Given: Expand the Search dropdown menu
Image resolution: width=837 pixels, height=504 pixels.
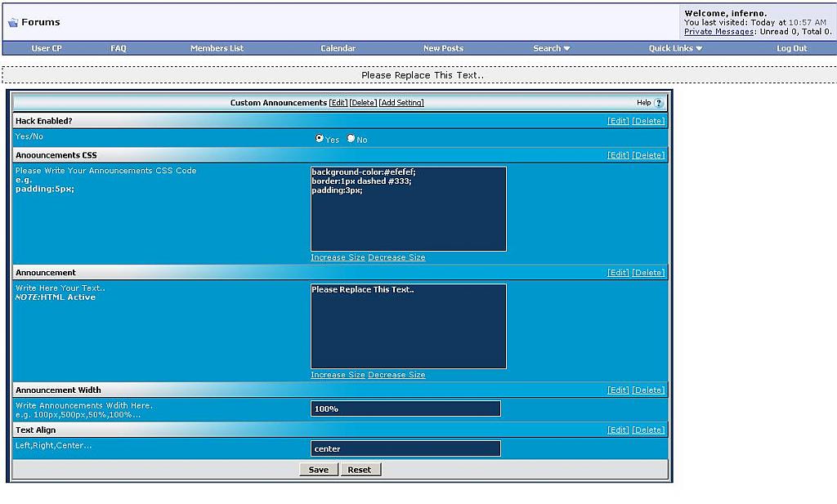Looking at the screenshot, I should pyautogui.click(x=551, y=48).
